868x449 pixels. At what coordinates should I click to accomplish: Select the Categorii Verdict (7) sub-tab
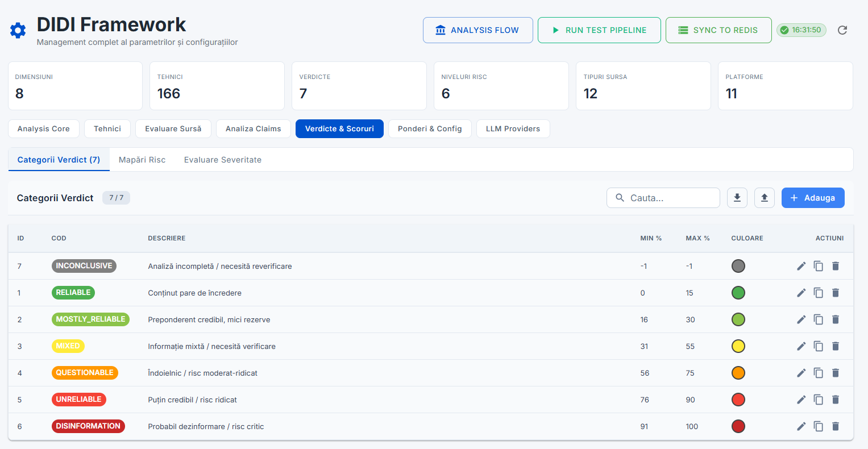click(x=59, y=160)
